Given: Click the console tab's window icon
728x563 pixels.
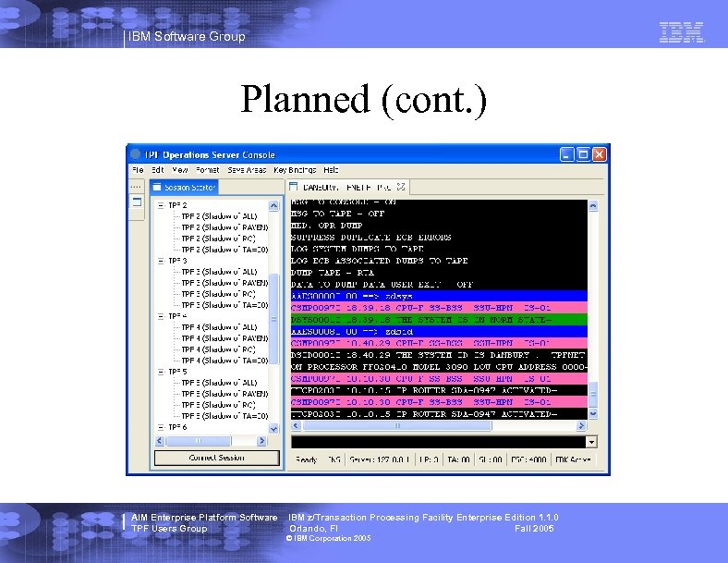Looking at the screenshot, I should [x=294, y=187].
